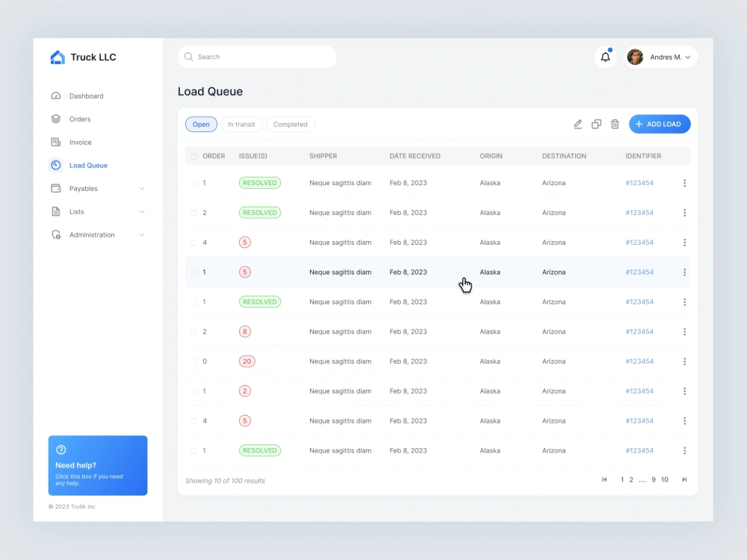Screen dimensions: 747x560
Task: Click 'Neque sagittis diam' in the 2-issues row
Action: [340, 391]
